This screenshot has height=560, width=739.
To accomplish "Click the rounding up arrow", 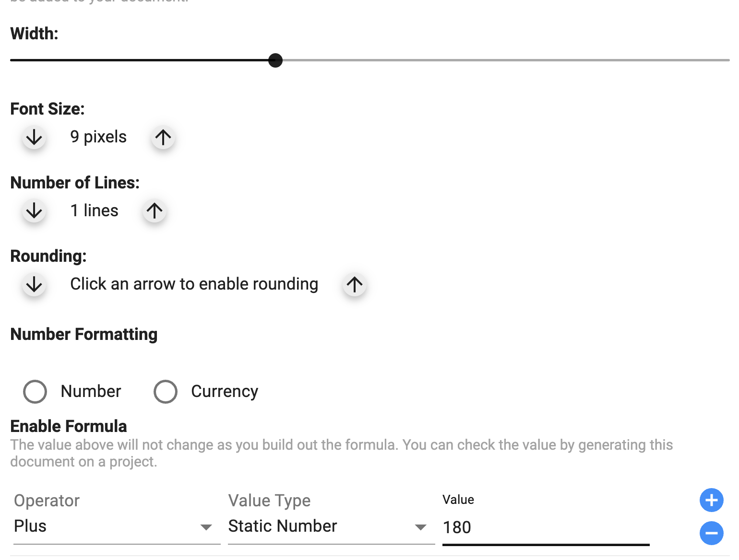I will pyautogui.click(x=355, y=285).
